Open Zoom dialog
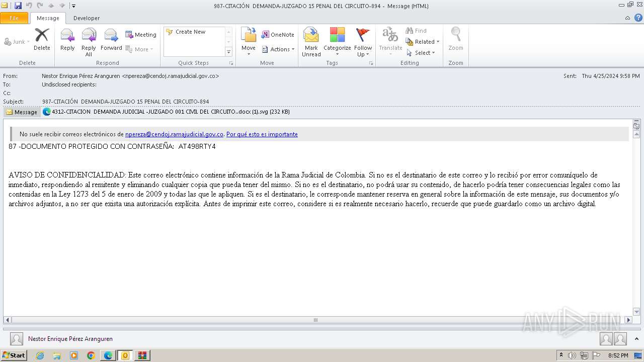This screenshot has width=644, height=362. click(456, 39)
